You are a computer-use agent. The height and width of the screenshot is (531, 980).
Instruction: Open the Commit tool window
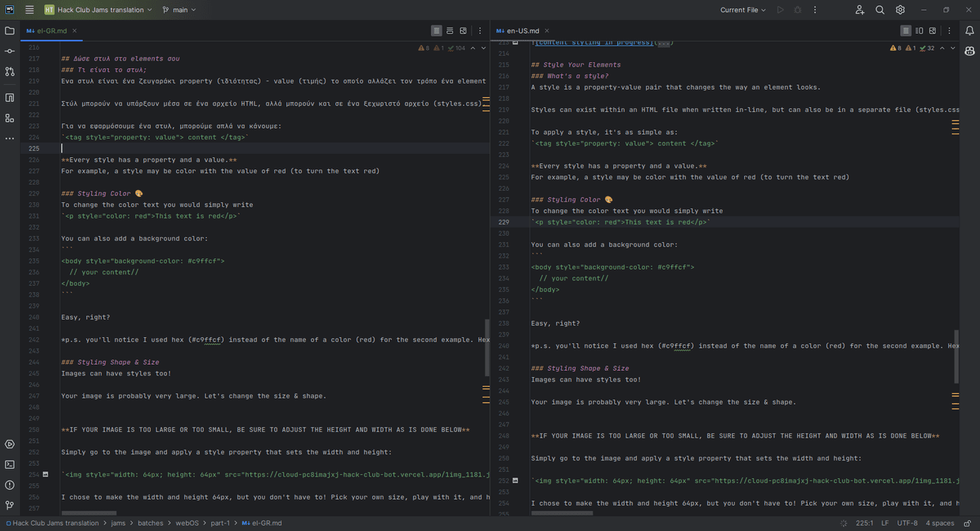(9, 51)
